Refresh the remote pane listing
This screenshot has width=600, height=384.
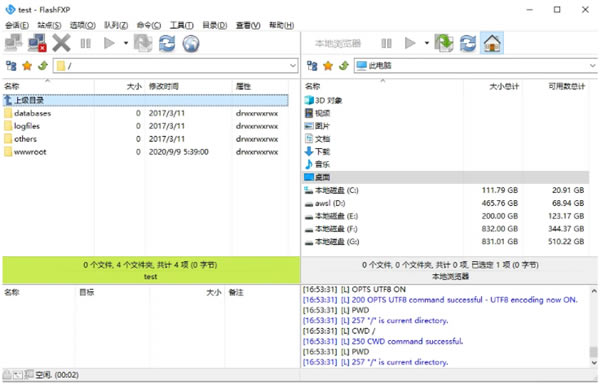(167, 43)
